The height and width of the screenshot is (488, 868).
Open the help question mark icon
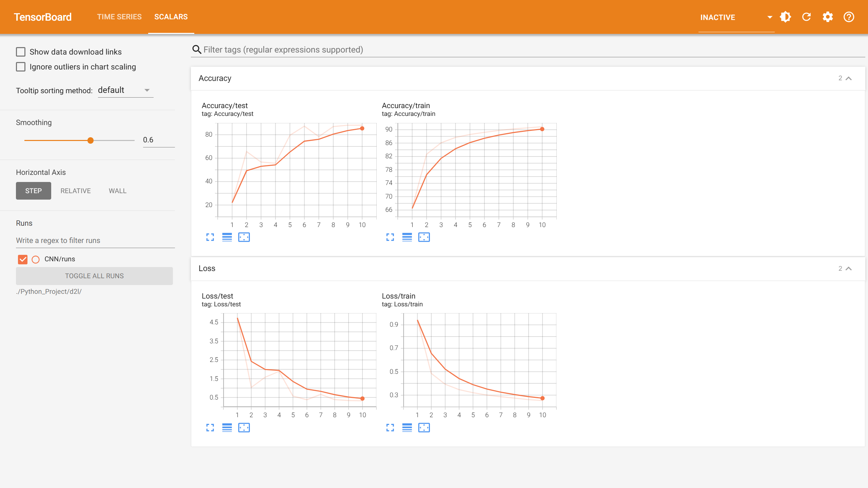tap(849, 17)
